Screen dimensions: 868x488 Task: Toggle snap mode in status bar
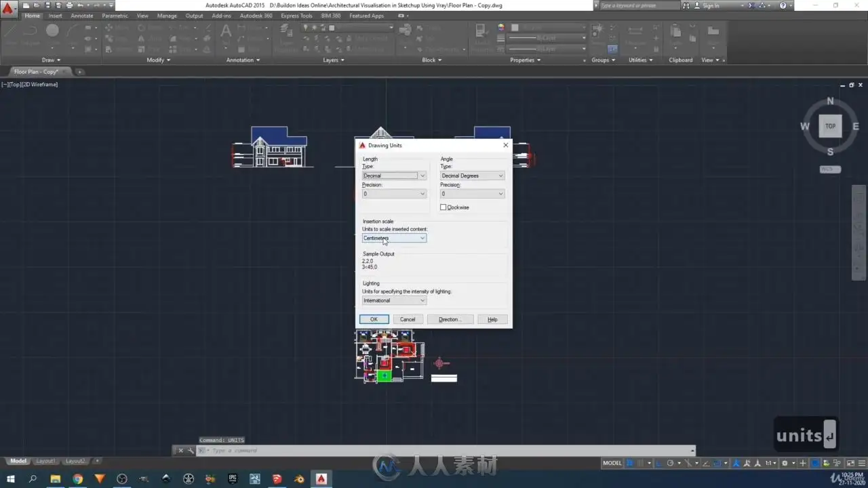(x=642, y=463)
